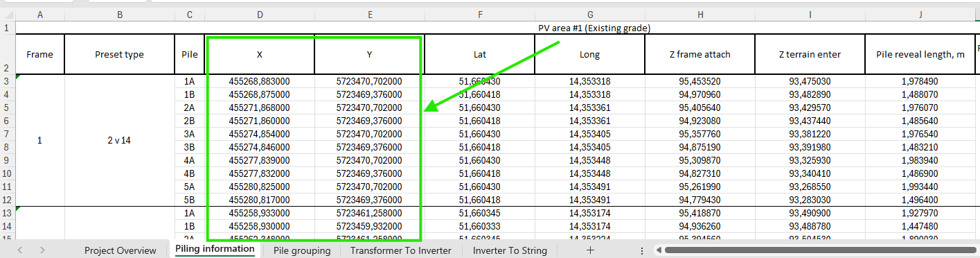This screenshot has width=980, height=258.
Task: Click X value '455271,860000'
Action: (260, 121)
